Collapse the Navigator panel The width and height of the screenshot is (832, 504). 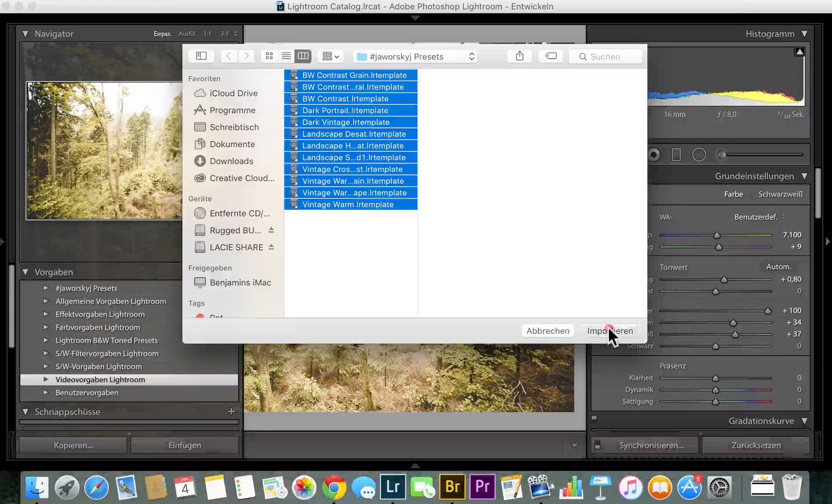click(x=25, y=34)
